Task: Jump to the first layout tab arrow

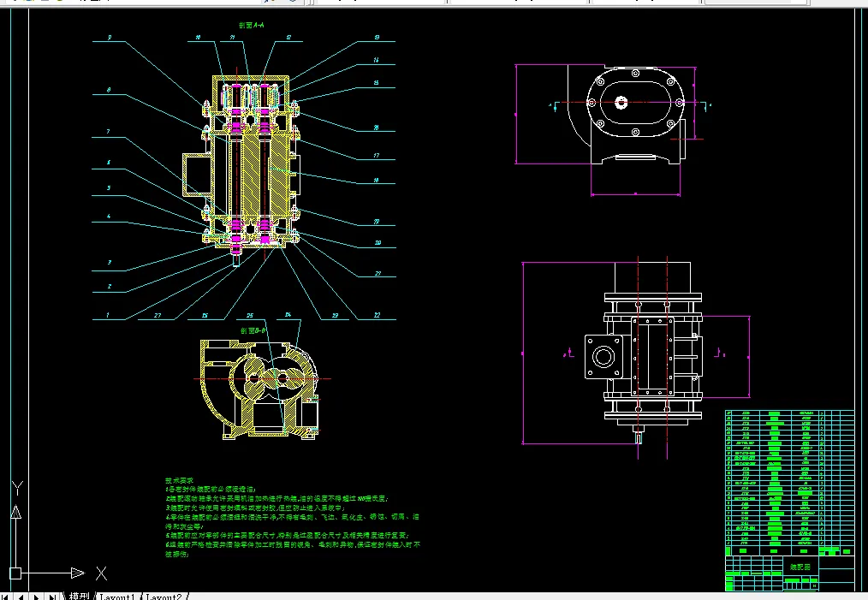Action: click(7, 597)
